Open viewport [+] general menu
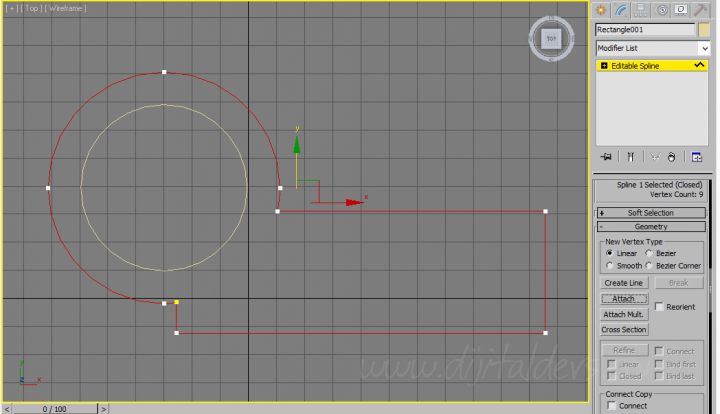This screenshot has height=414, width=720. [12, 8]
